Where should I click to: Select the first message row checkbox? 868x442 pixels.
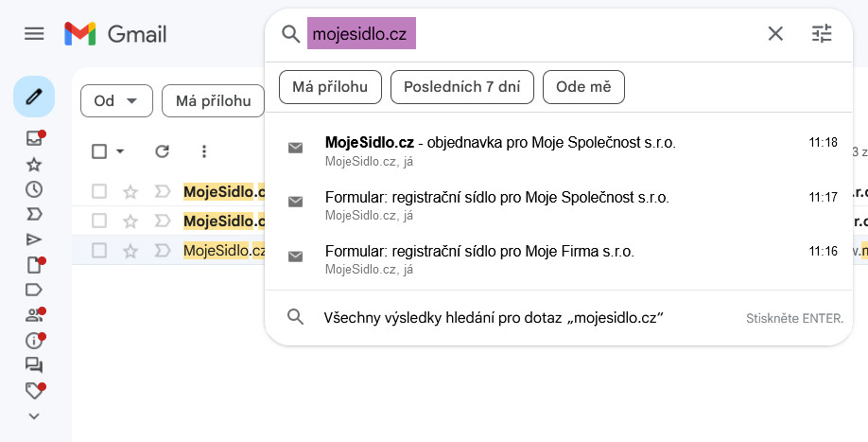[x=99, y=191]
